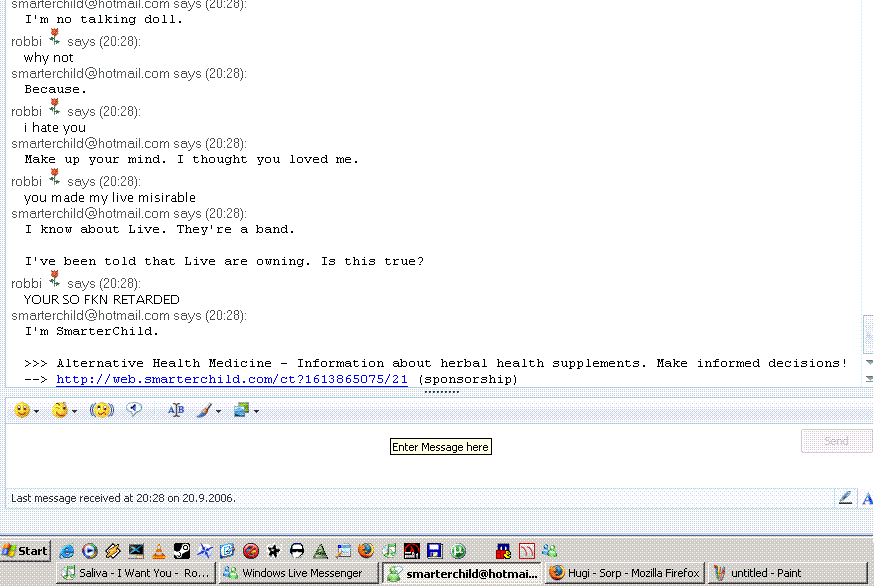Image resolution: width=876 pixels, height=587 pixels.
Task: Open the emoticon pack pictures icon
Action: click(x=241, y=410)
